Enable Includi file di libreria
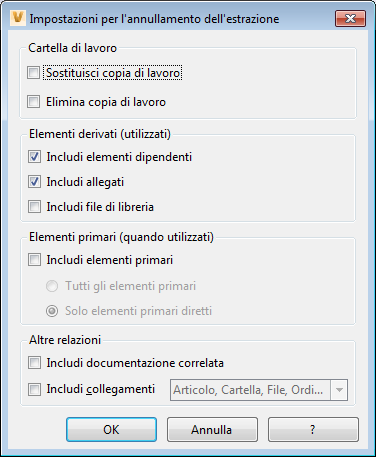The height and width of the screenshot is (457, 376). pos(34,207)
